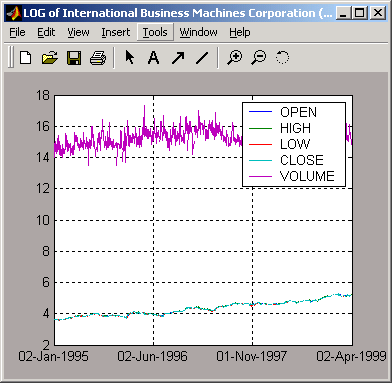Viewport: 392px width, 383px height.
Task: Click the VOLUME legend entry
Action: point(307,176)
